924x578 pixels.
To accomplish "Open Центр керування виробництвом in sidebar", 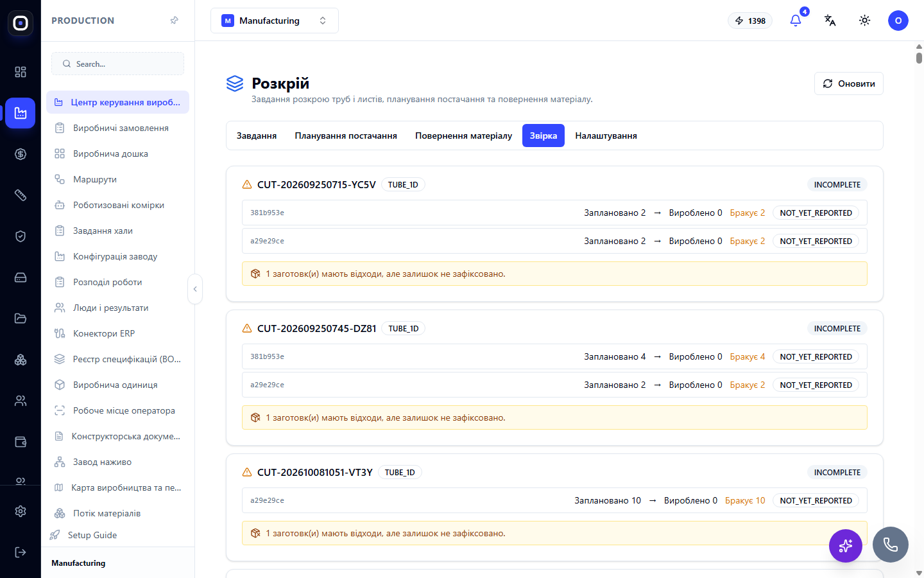I will click(x=117, y=102).
